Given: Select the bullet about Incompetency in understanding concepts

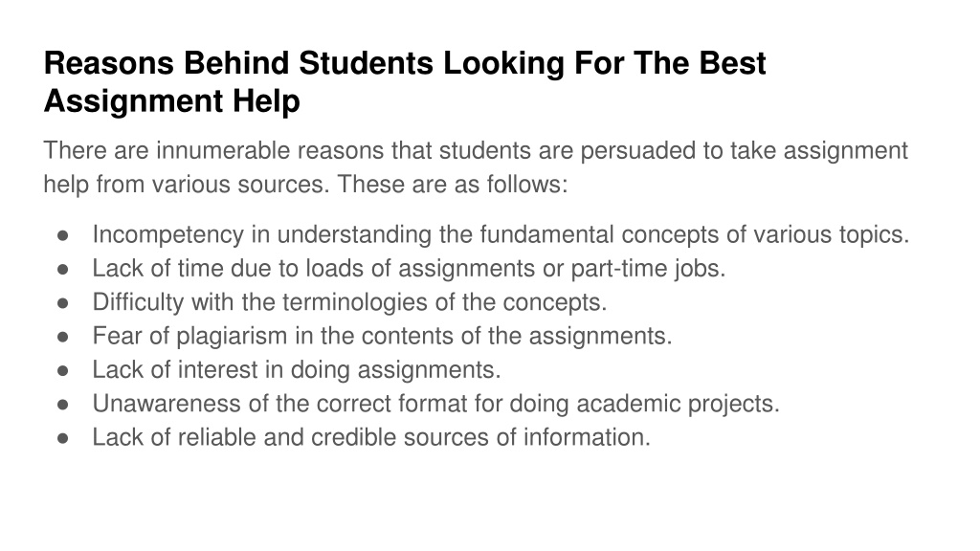Looking at the screenshot, I should tap(501, 235).
